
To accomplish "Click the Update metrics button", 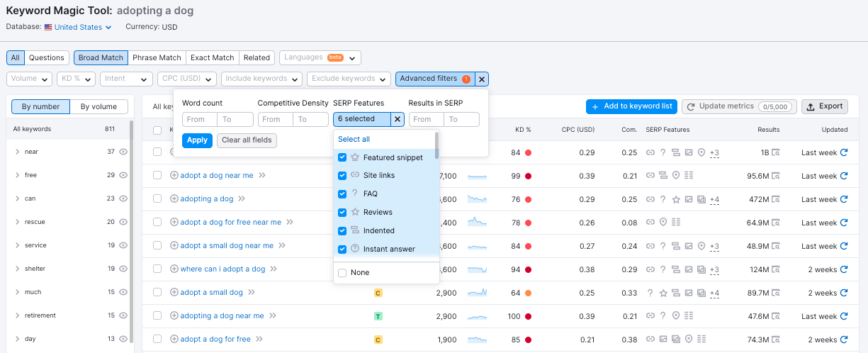I will (x=739, y=106).
